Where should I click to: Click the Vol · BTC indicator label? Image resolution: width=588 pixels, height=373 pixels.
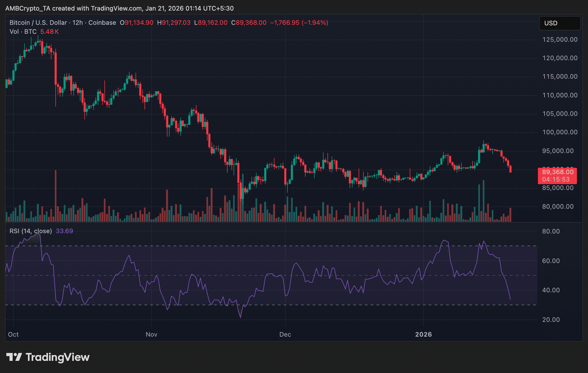pos(23,32)
